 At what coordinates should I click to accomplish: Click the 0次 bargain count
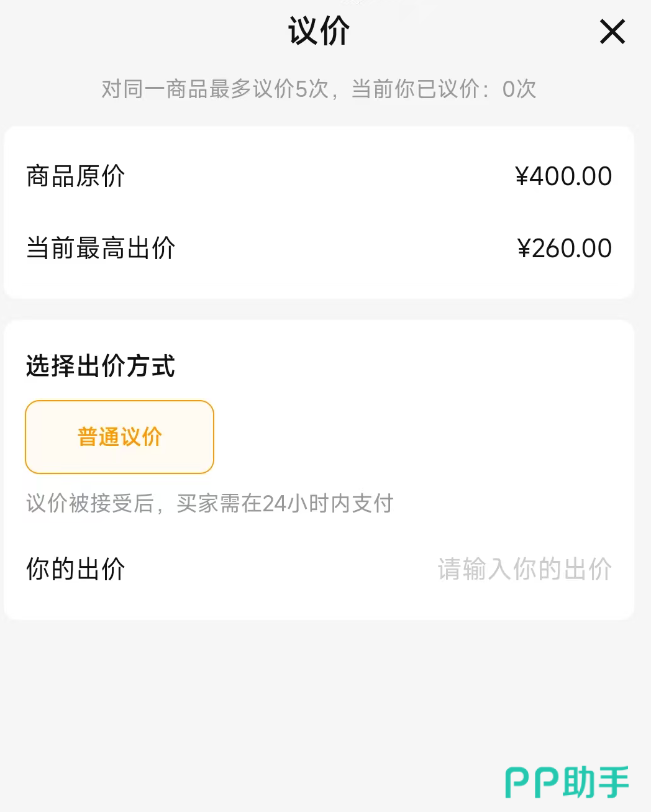(519, 89)
